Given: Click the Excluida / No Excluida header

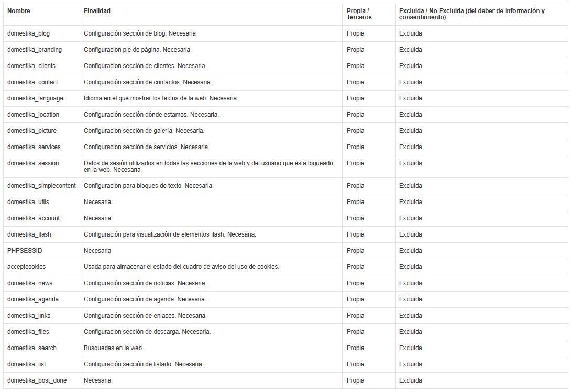Looking at the screenshot, I should 471,14.
